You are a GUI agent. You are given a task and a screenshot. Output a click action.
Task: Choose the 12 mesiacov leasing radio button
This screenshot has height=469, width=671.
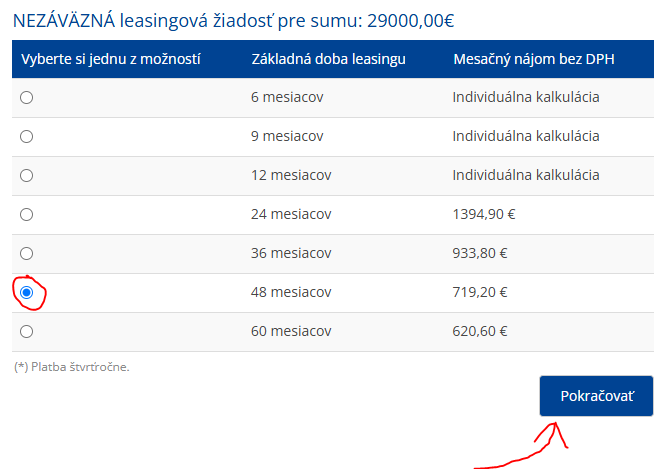[27, 175]
